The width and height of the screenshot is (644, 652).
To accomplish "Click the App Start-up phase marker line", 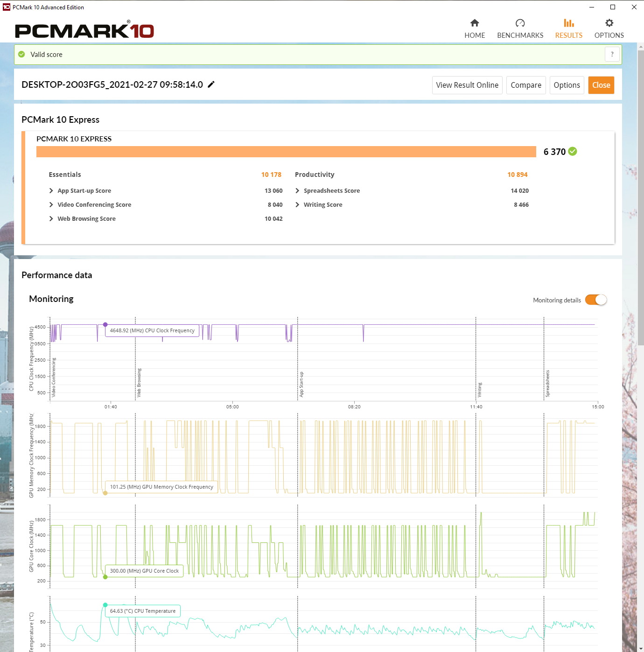I will pos(298,358).
